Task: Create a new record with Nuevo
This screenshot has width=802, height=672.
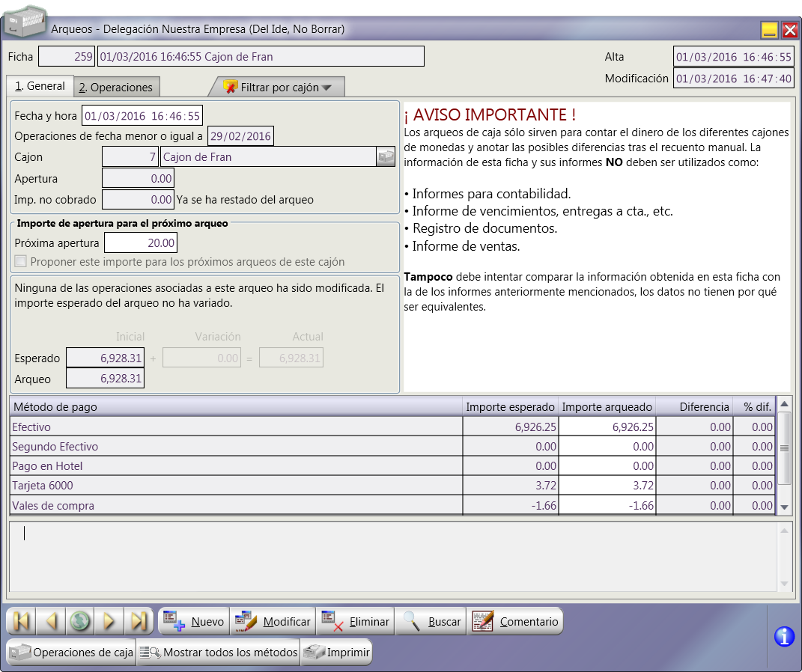Action: [x=195, y=621]
